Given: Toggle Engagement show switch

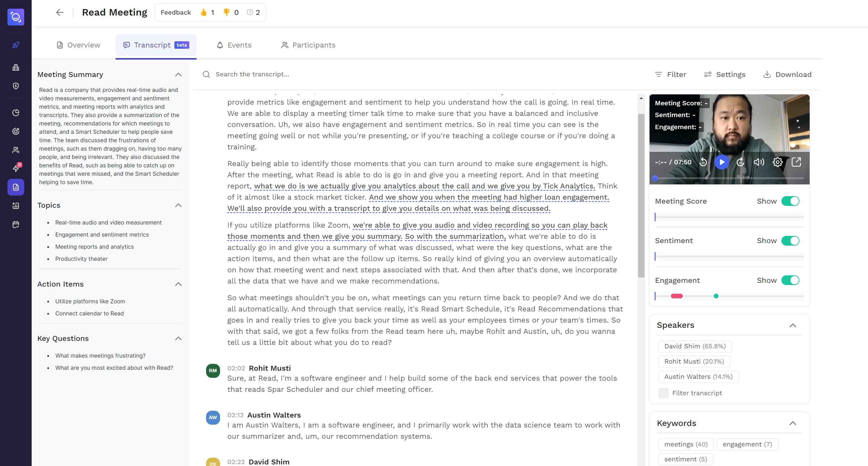Looking at the screenshot, I should 790,280.
